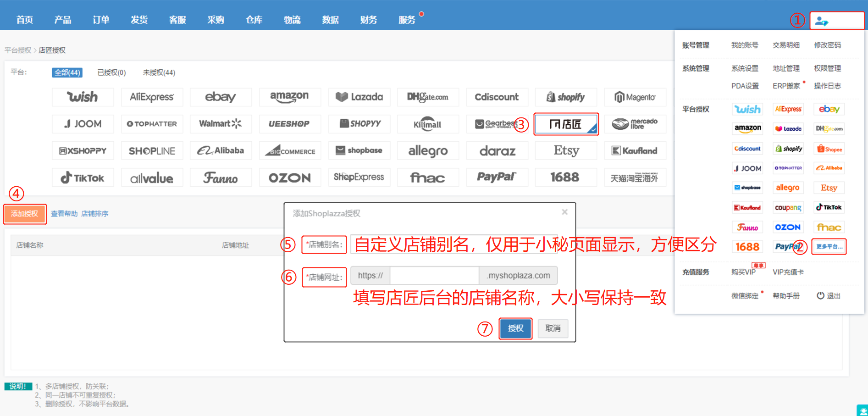The image size is (868, 416).
Task: Open the 查看帮助 help link
Action: pyautogui.click(x=64, y=214)
